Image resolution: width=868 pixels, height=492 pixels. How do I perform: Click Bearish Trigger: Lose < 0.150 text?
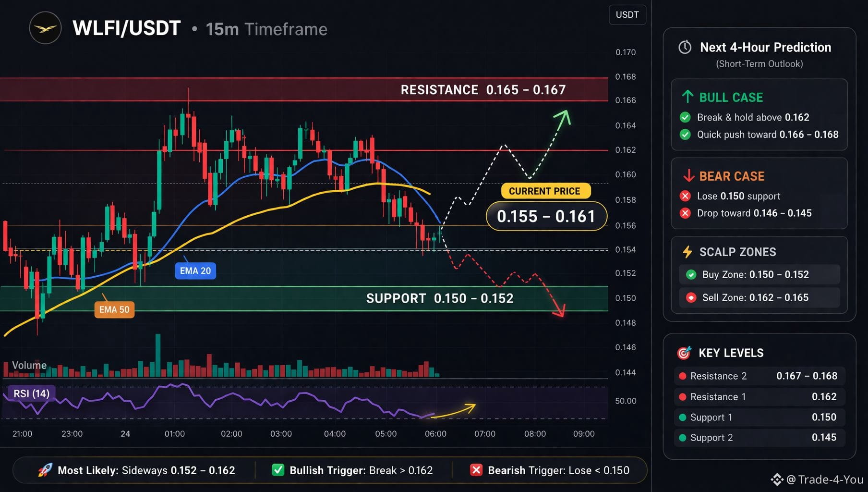pyautogui.click(x=558, y=470)
